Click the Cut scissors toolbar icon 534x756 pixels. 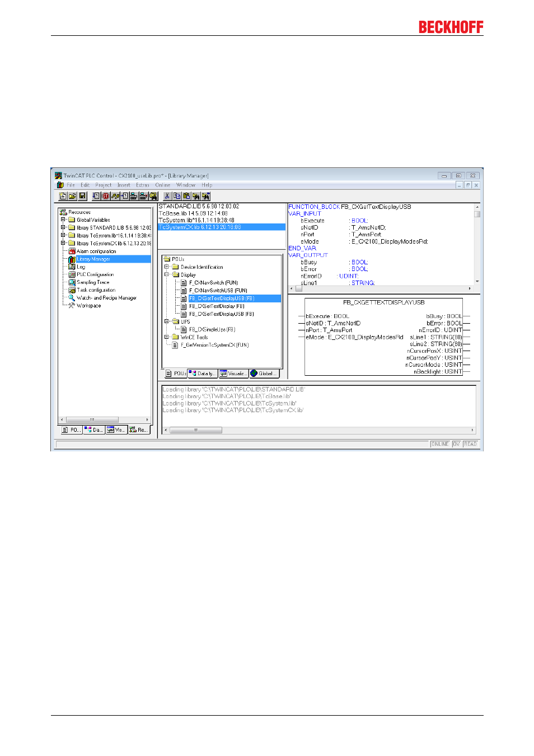coord(167,196)
